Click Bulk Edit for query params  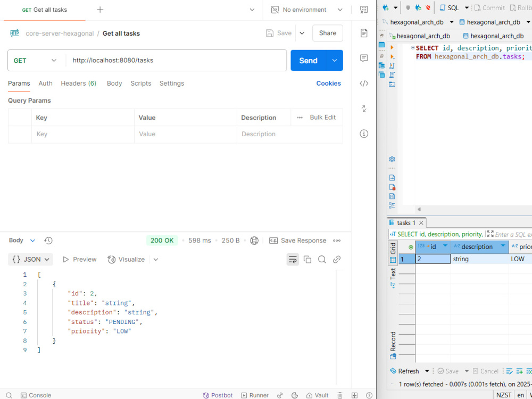pos(323,118)
